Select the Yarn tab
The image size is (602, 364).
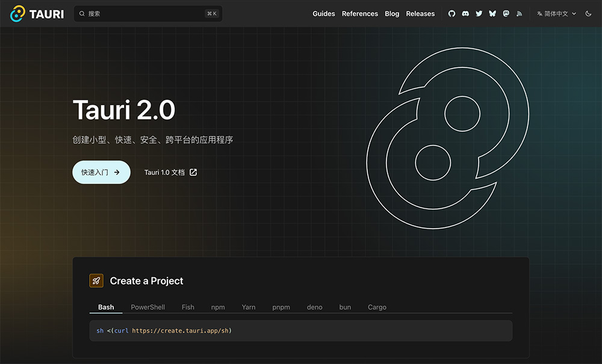pyautogui.click(x=249, y=307)
